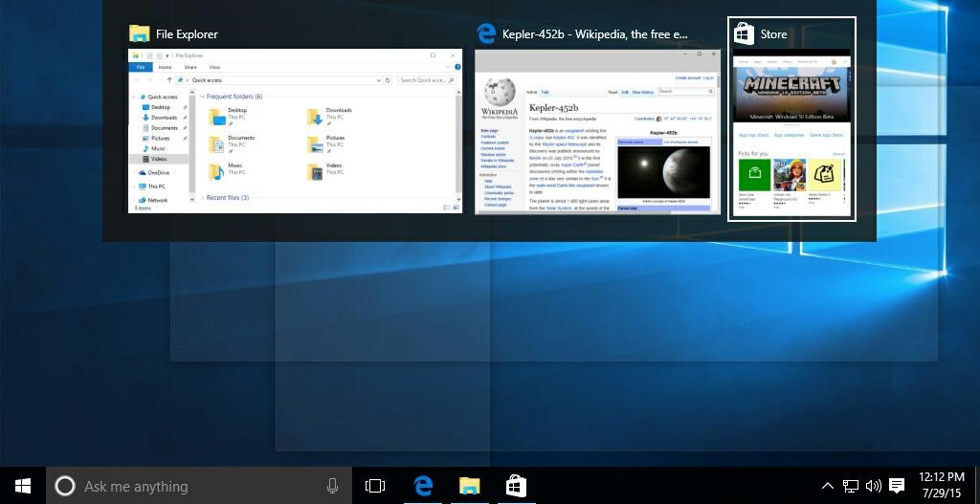This screenshot has height=504, width=980.
Task: Click the Edge icon beside Kepler-452b title
Action: click(485, 33)
